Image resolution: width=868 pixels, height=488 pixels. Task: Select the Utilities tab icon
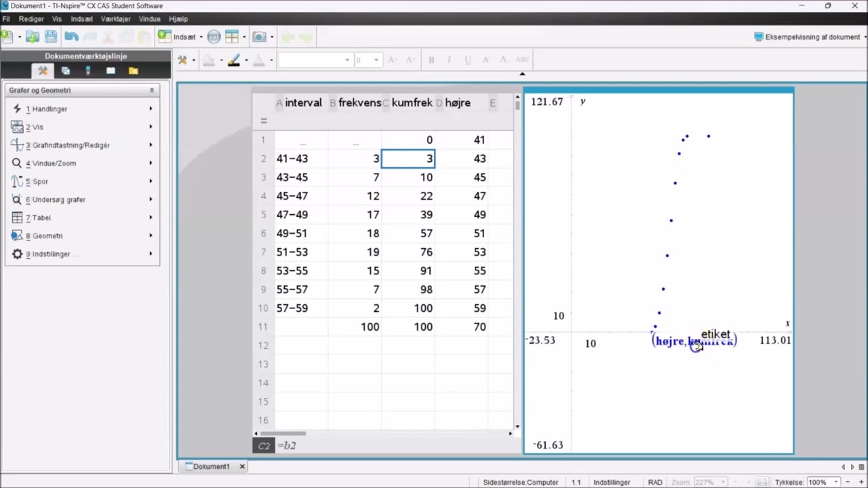111,70
